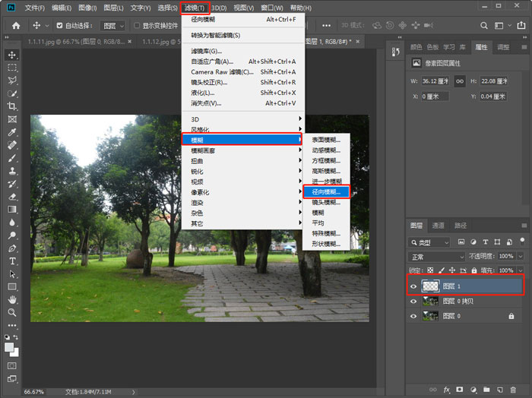Screen dimensions: 532x398
Task: Click 液化(L)... menu entry
Action: [x=243, y=93]
